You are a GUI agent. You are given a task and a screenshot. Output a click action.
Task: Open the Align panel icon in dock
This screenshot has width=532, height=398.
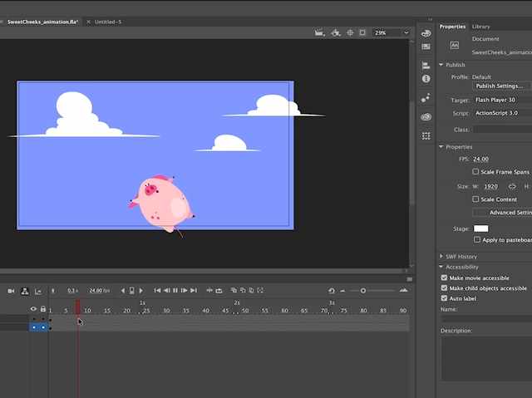click(426, 65)
